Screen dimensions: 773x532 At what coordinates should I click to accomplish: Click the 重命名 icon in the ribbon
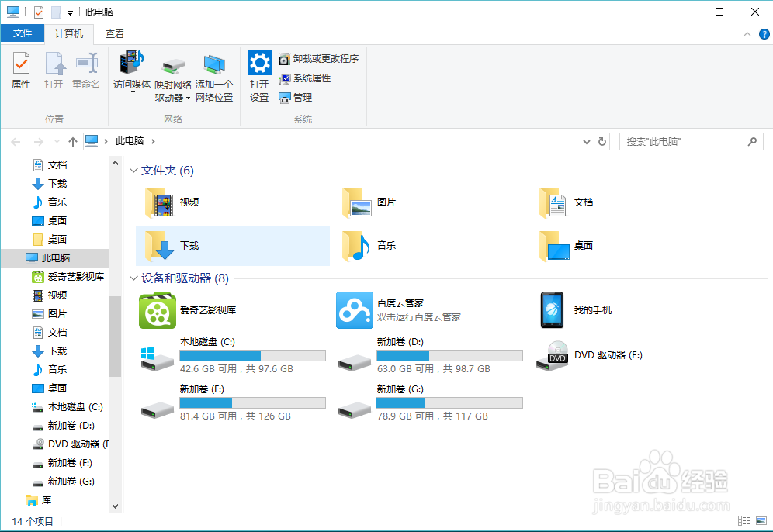[x=85, y=70]
